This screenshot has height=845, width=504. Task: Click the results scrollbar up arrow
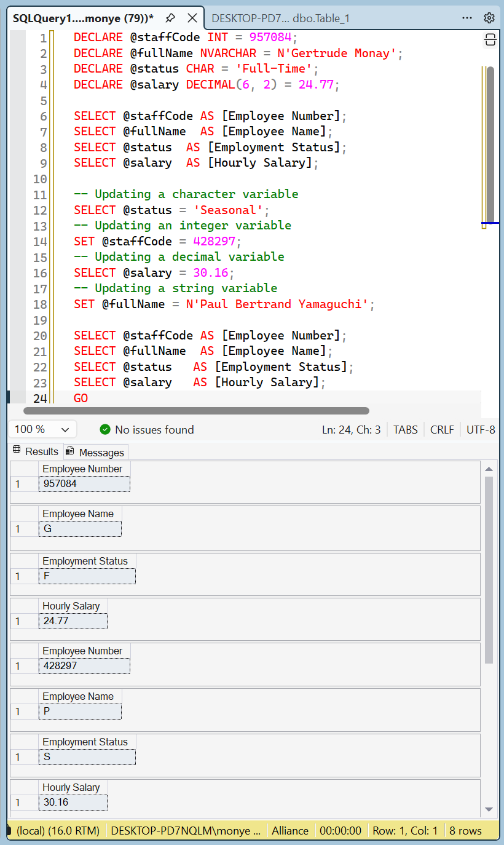click(x=489, y=469)
